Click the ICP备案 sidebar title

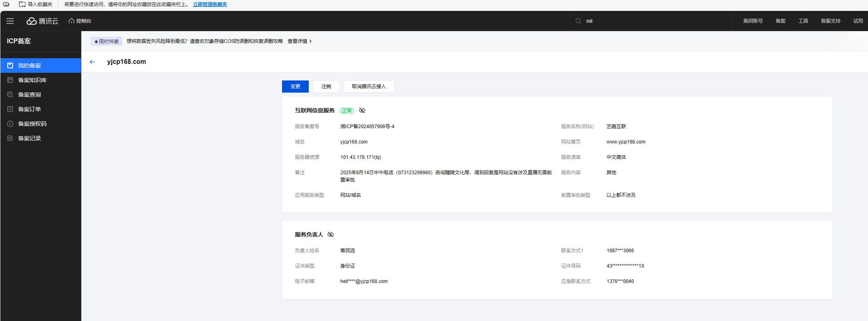coord(19,41)
